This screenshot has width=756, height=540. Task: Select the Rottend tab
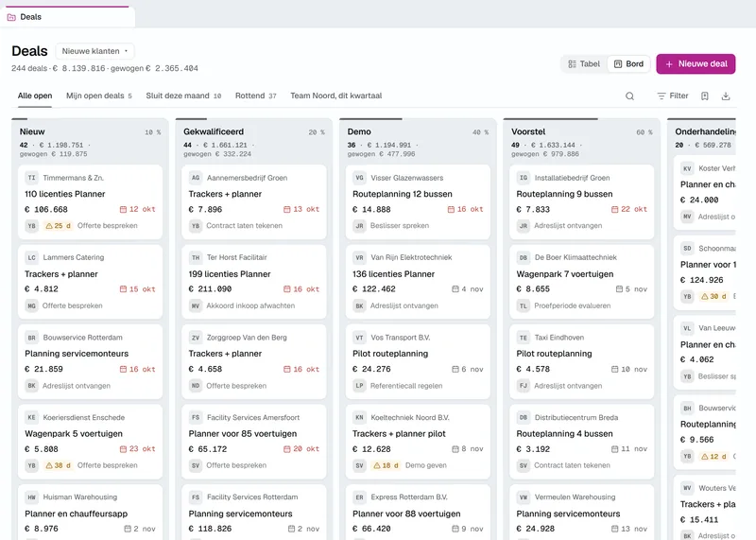coord(255,96)
